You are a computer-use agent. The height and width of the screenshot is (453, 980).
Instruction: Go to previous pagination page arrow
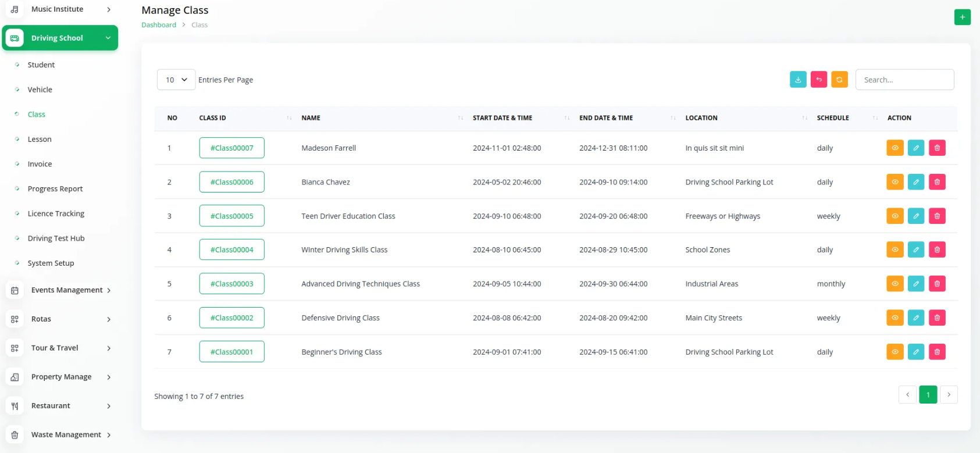(907, 395)
